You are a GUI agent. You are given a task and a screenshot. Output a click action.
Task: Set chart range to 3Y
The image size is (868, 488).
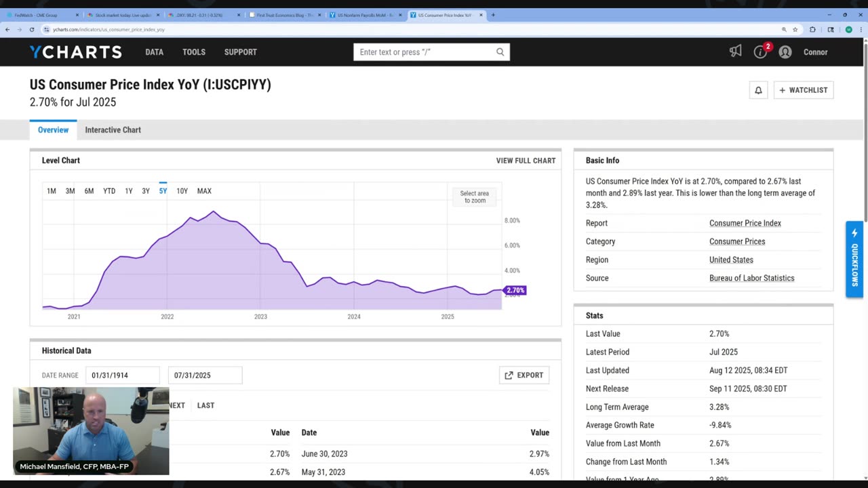(146, 191)
